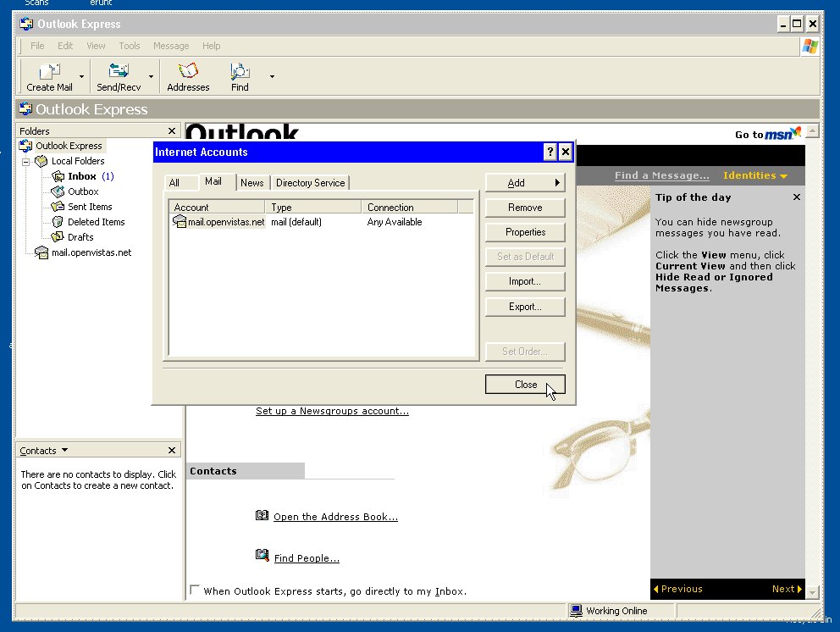Click the Account column header

(x=217, y=208)
